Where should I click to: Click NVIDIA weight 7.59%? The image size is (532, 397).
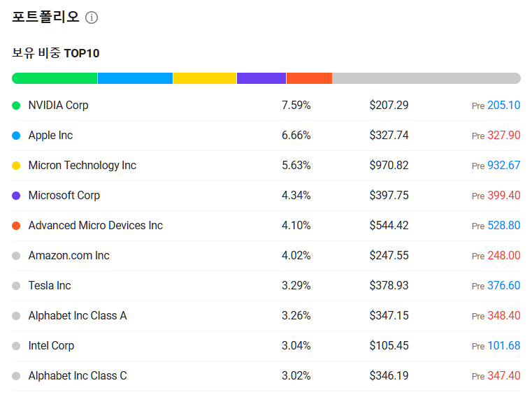coord(296,105)
